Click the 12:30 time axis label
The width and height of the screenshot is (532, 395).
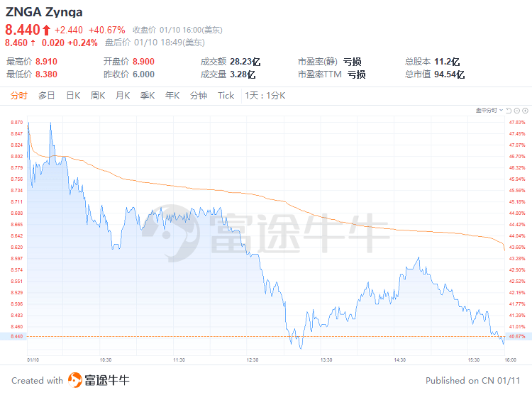(x=253, y=360)
